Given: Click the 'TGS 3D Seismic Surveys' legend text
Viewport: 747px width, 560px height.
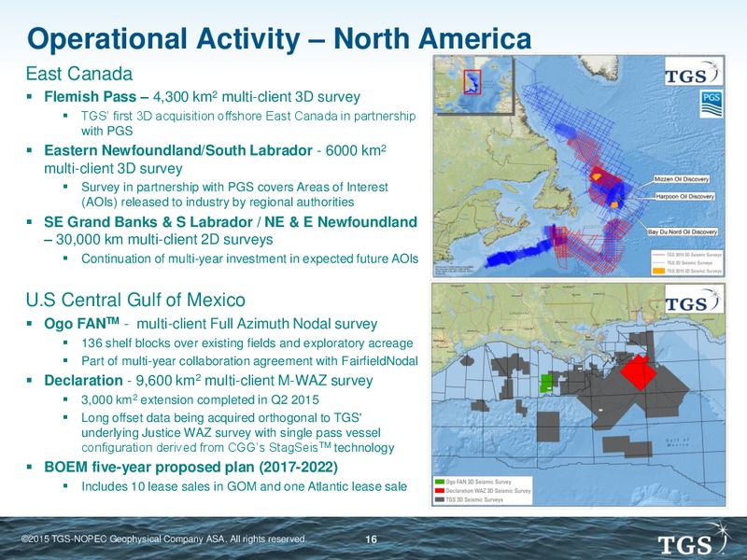Looking at the screenshot, I should (x=474, y=499).
